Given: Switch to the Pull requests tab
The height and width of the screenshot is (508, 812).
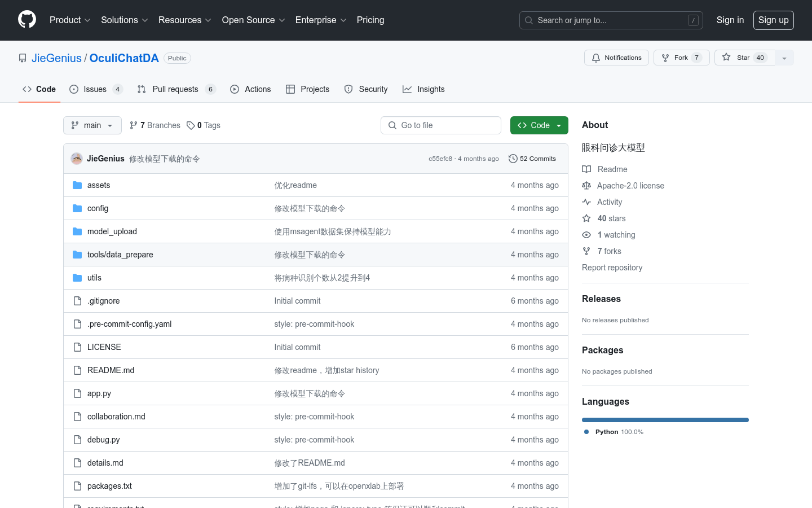Looking at the screenshot, I should click(175, 89).
